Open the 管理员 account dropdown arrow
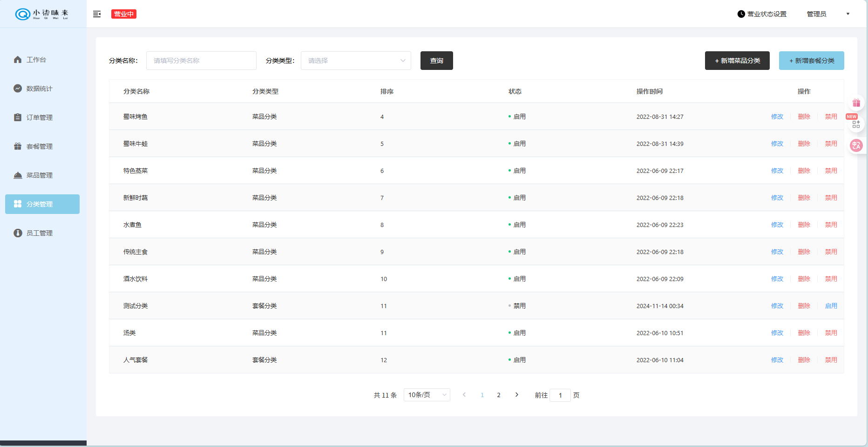The height and width of the screenshot is (447, 868). [848, 14]
